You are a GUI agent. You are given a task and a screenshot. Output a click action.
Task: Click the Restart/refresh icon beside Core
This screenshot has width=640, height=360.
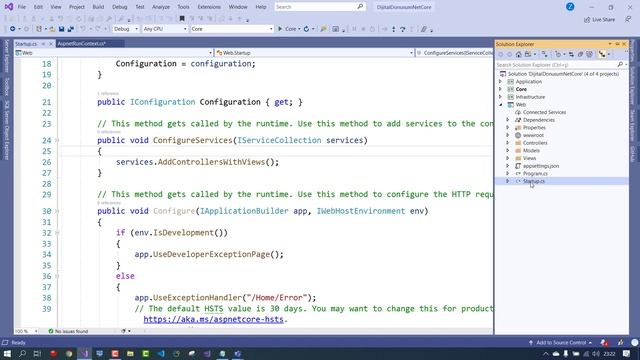(306, 29)
